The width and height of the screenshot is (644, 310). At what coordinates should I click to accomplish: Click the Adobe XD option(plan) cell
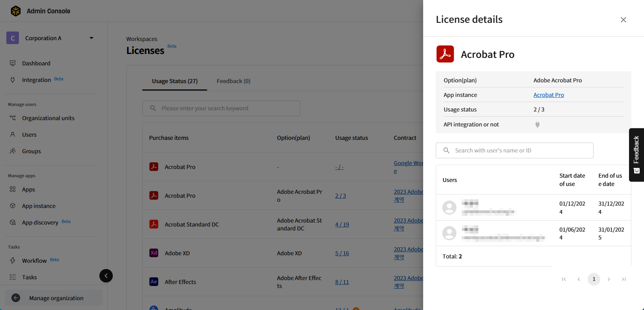click(289, 253)
